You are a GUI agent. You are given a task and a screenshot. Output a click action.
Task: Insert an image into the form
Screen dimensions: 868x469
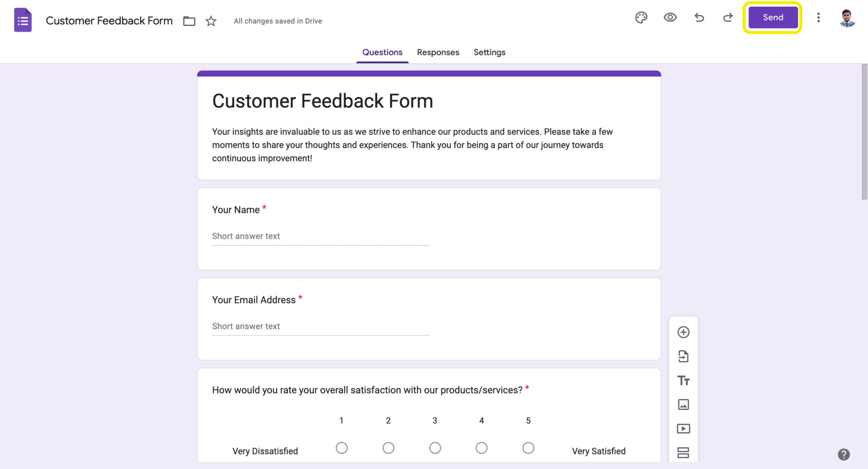(x=683, y=404)
